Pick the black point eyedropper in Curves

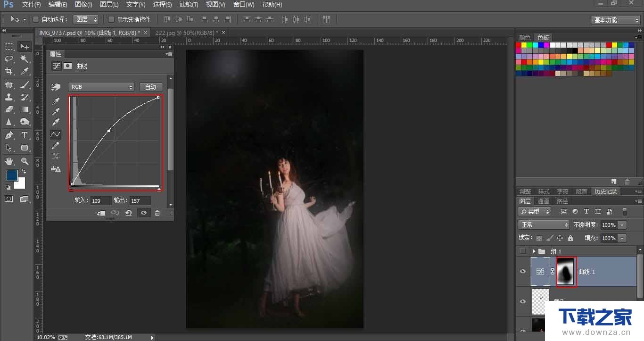pos(56,101)
